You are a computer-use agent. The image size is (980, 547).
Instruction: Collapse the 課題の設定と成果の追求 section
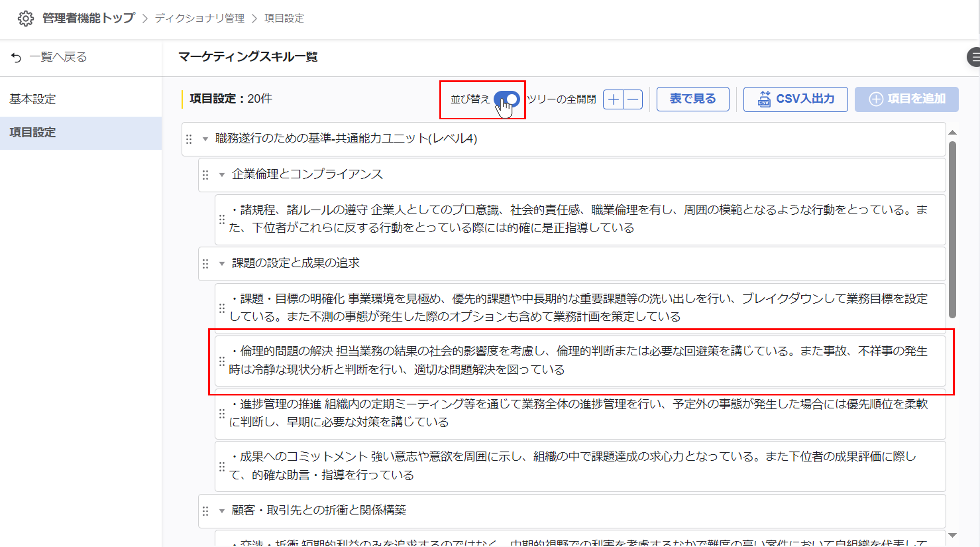click(222, 263)
